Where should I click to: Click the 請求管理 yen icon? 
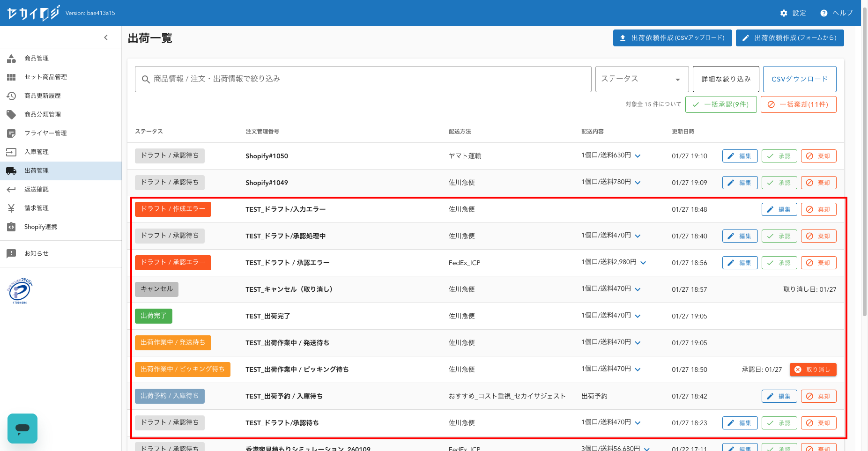tap(11, 208)
